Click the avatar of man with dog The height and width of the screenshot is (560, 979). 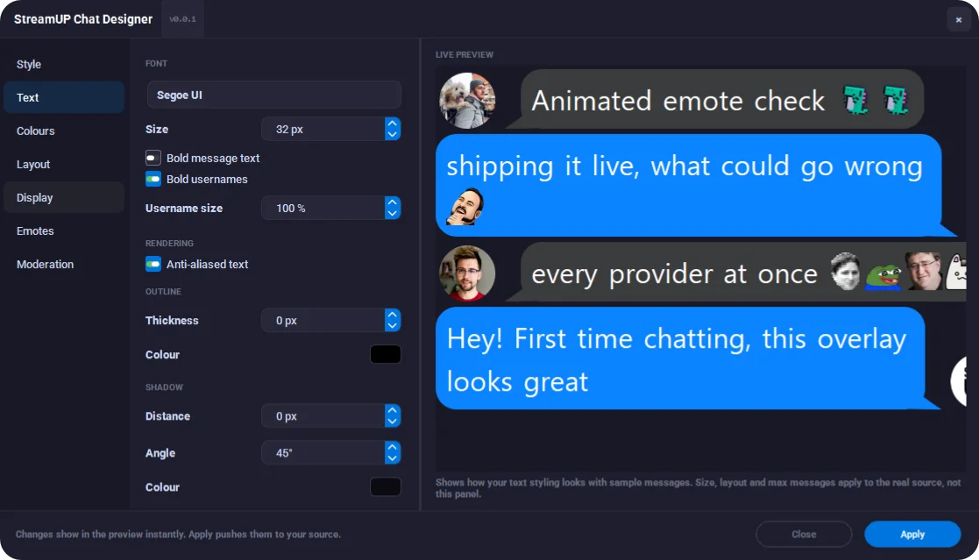tap(467, 101)
